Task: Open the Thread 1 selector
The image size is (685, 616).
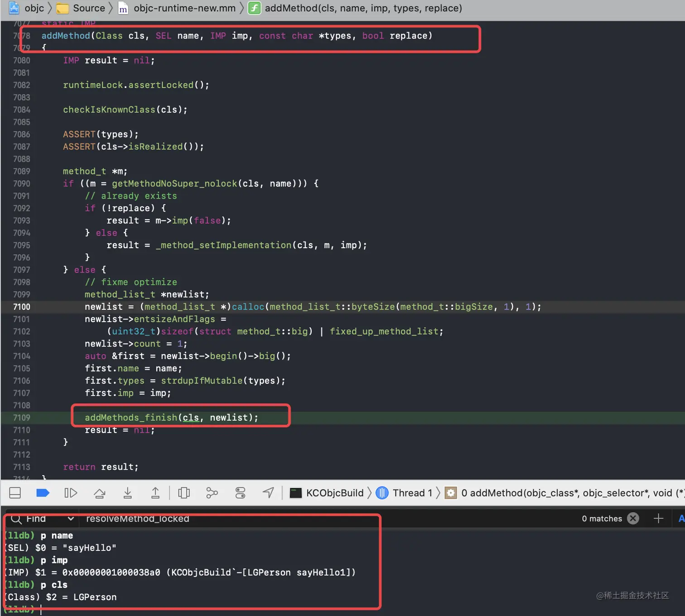Action: click(405, 493)
